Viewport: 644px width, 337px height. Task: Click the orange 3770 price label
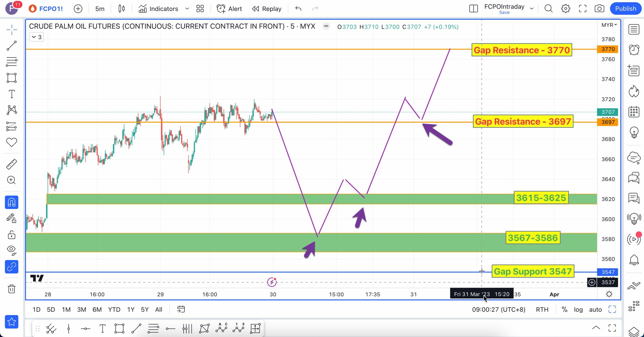click(x=608, y=49)
